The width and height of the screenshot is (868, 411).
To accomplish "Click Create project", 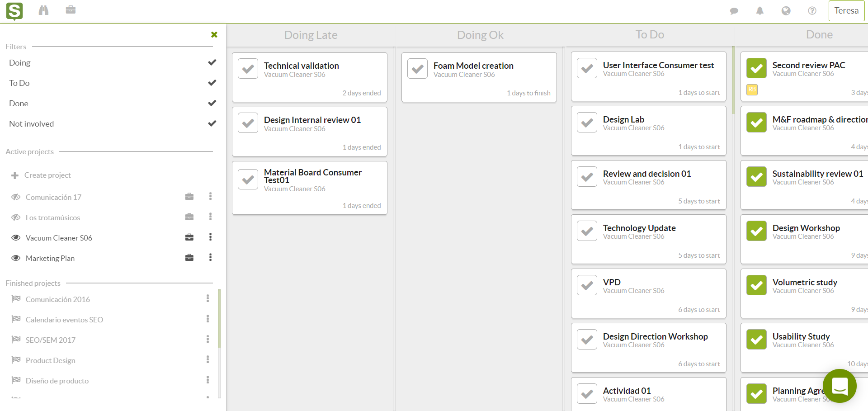I will coord(41,175).
